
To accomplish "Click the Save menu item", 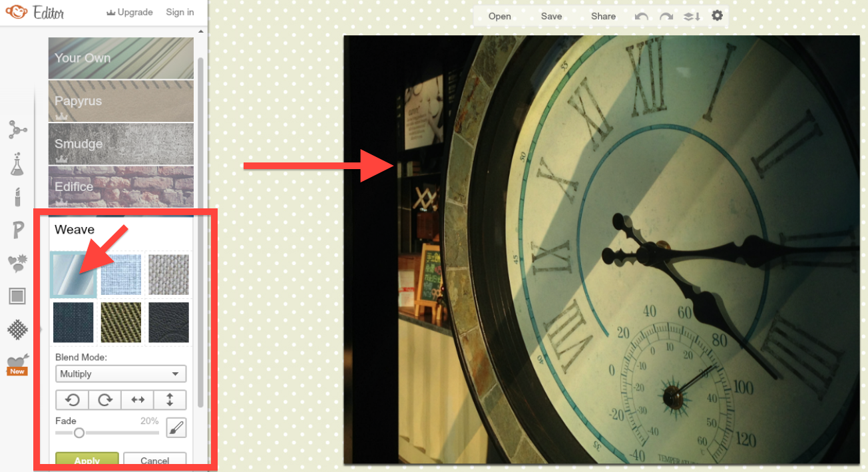I will tap(551, 17).
